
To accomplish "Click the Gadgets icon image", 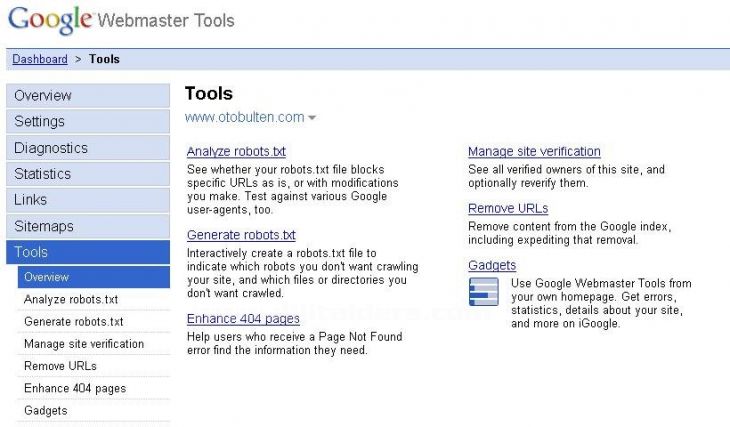I will [483, 291].
